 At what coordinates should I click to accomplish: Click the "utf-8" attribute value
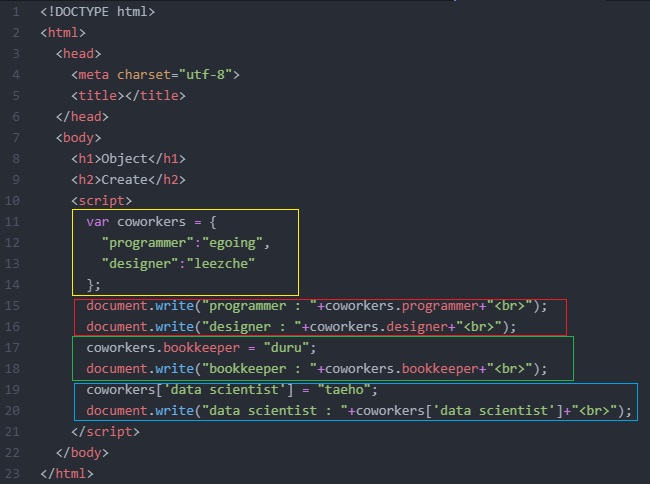point(205,75)
